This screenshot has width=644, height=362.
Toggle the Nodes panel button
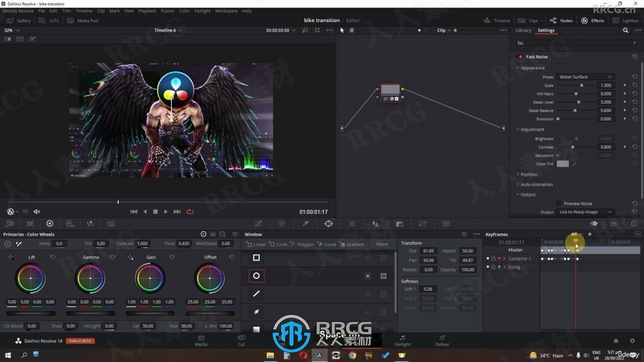(x=561, y=21)
